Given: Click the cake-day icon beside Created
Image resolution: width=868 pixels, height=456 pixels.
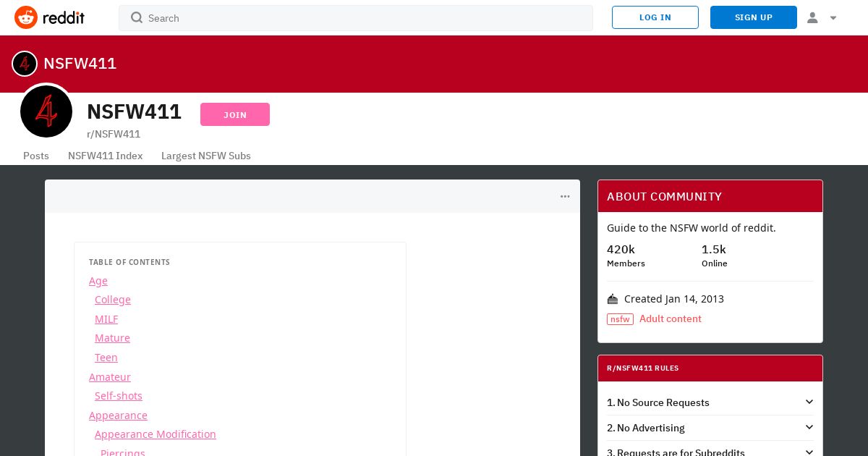Looking at the screenshot, I should [613, 299].
